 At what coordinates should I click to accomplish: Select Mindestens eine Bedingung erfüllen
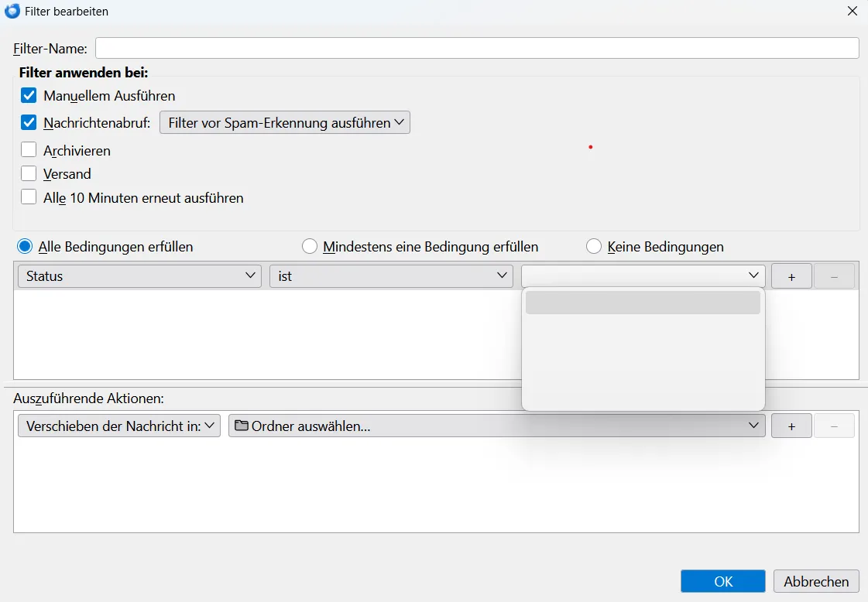310,247
